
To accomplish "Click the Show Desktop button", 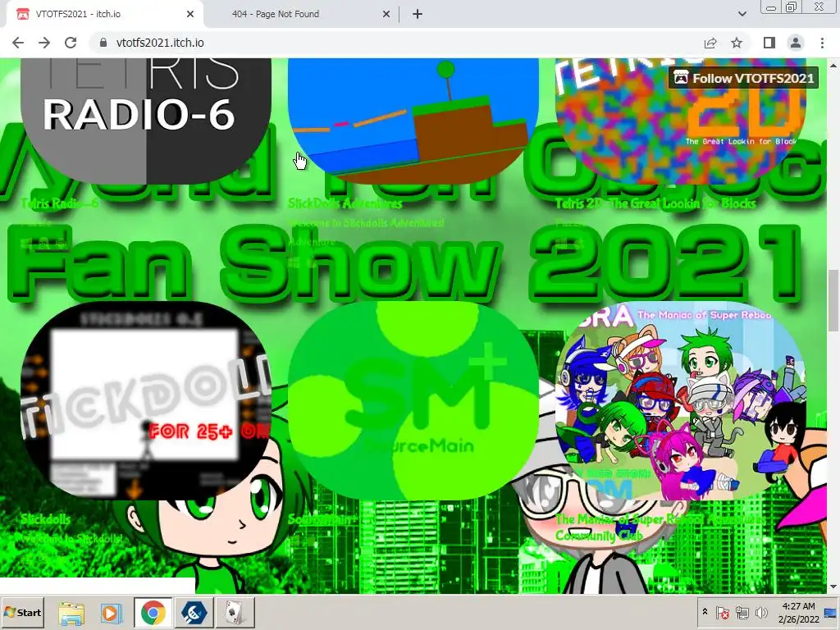I will [x=832, y=612].
